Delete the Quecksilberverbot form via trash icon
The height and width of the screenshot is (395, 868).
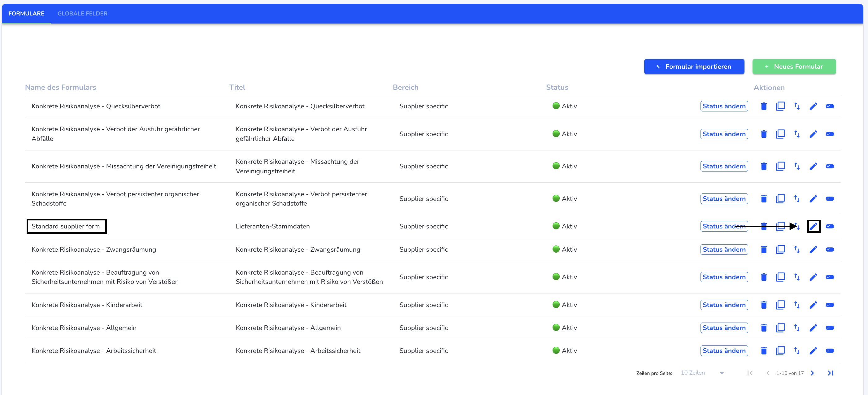764,106
